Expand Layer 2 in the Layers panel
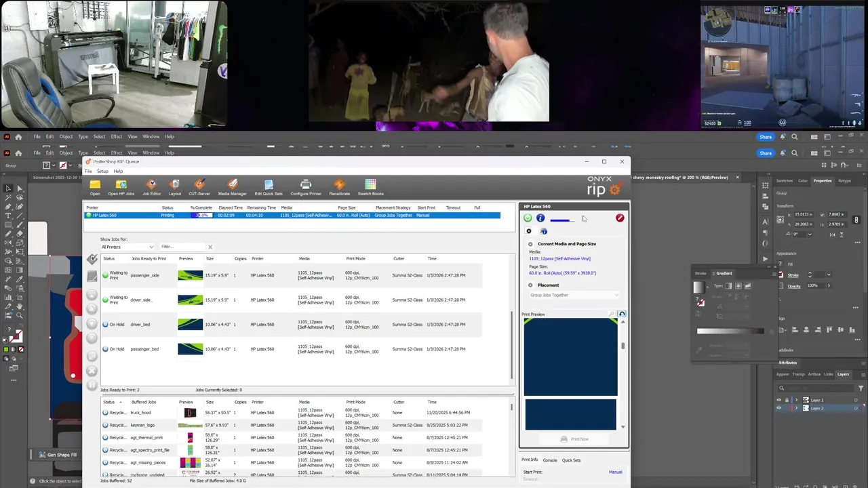Screen dimensions: 868x488 [797, 408]
